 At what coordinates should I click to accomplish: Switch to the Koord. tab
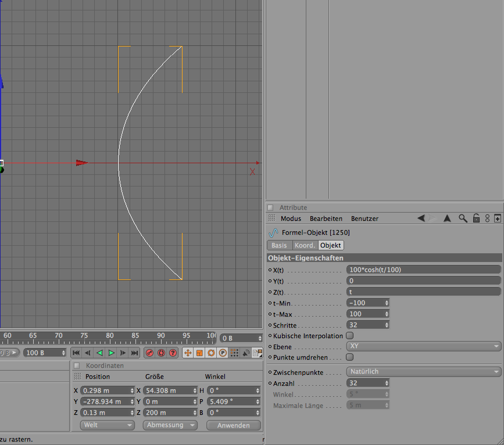tap(305, 246)
